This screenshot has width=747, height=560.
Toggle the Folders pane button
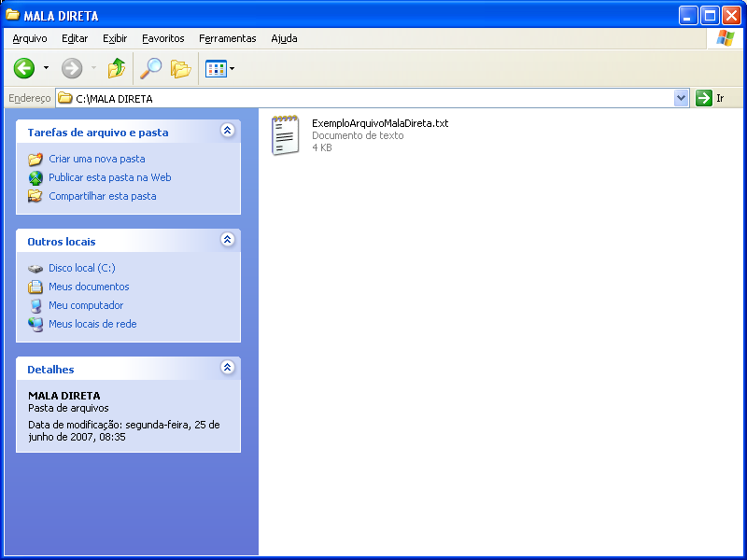(181, 68)
